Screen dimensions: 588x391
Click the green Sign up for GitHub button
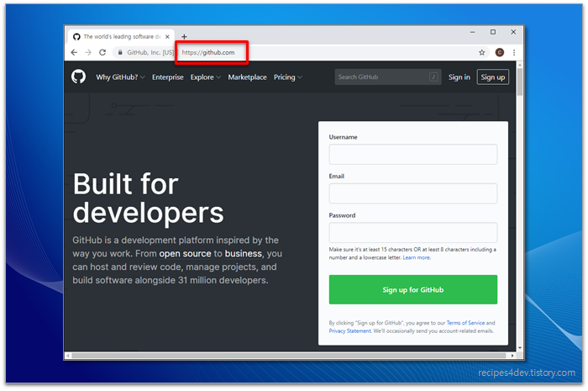coord(413,290)
